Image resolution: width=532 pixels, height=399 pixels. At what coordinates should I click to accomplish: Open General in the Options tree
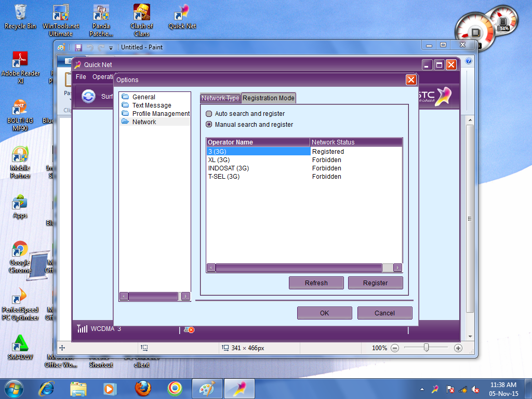click(x=144, y=97)
